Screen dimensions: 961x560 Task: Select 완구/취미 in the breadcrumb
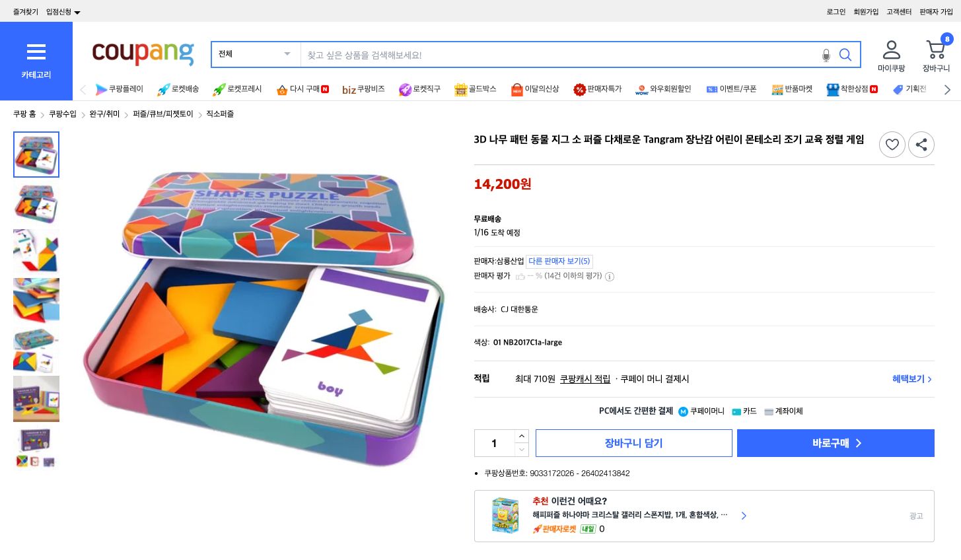point(104,114)
